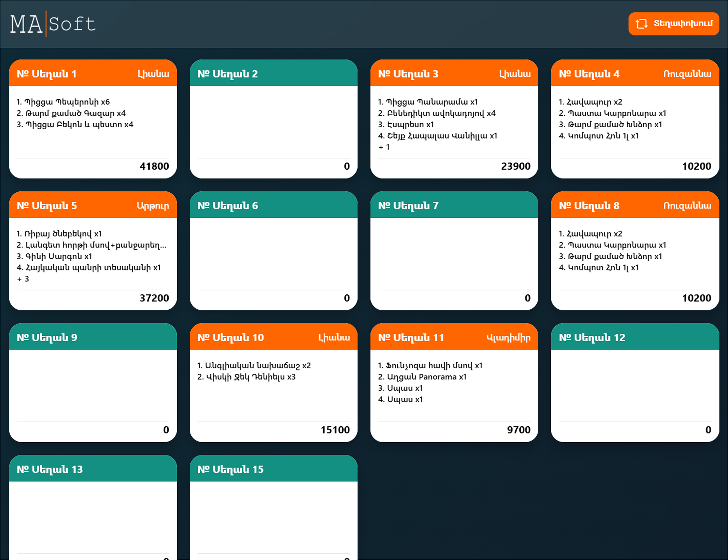Viewport: 728px width, 560px height.
Task: Open free table № Սեղան 7
Action: [x=454, y=251]
